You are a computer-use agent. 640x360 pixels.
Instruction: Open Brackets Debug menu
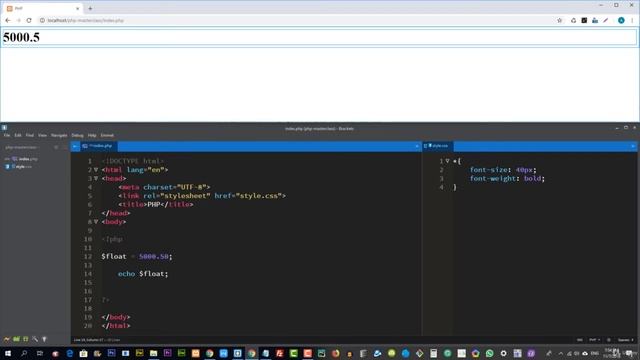pos(78,135)
